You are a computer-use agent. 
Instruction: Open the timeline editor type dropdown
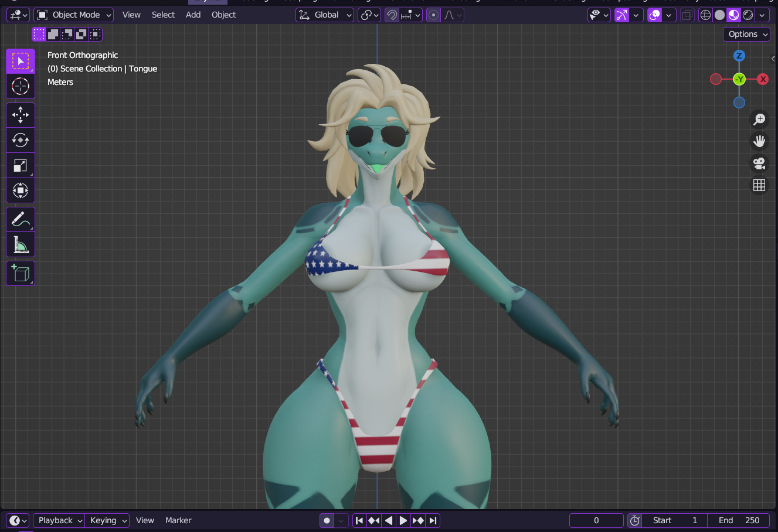point(18,520)
